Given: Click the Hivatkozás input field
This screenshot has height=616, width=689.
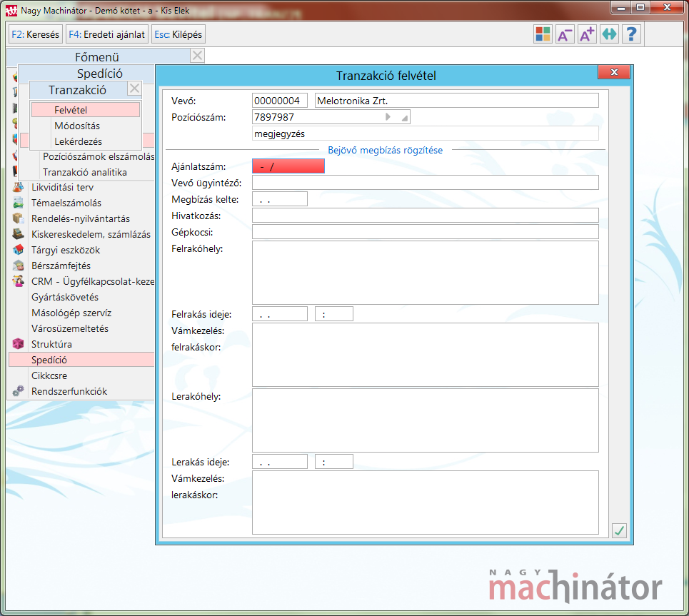Looking at the screenshot, I should click(426, 216).
